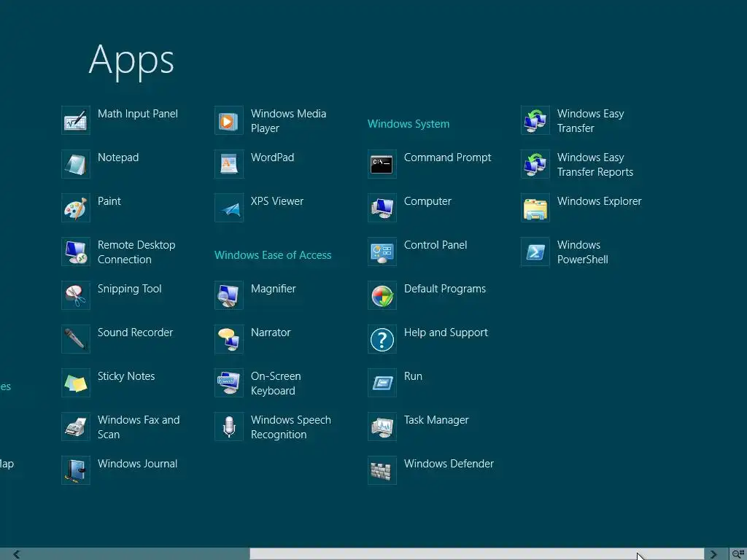Screen dimensions: 747x560
Task: Open the XPS Viewer icon
Action: pyautogui.click(x=229, y=208)
